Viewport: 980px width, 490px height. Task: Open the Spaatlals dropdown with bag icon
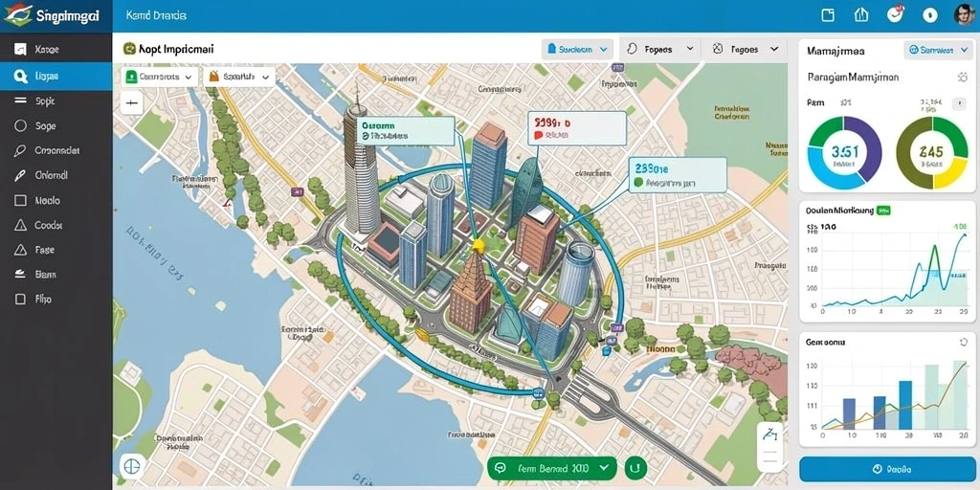click(x=238, y=77)
